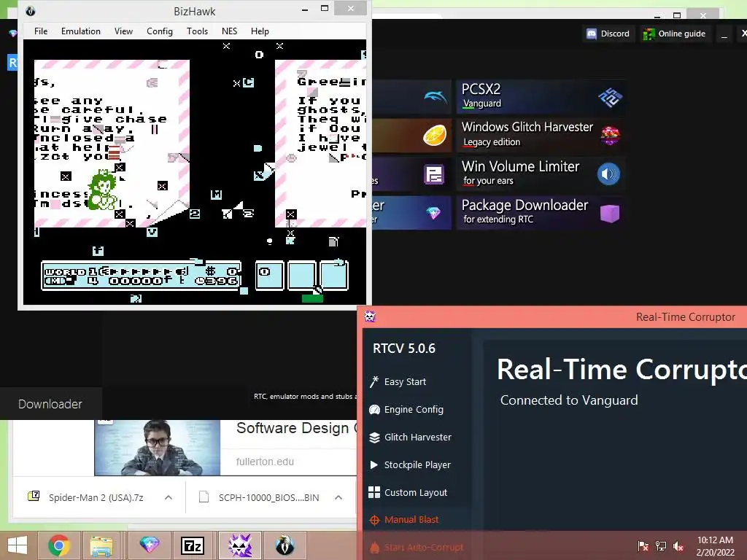Open Package Downloader for extending RTC
This screenshot has height=560, width=747.
[541, 212]
